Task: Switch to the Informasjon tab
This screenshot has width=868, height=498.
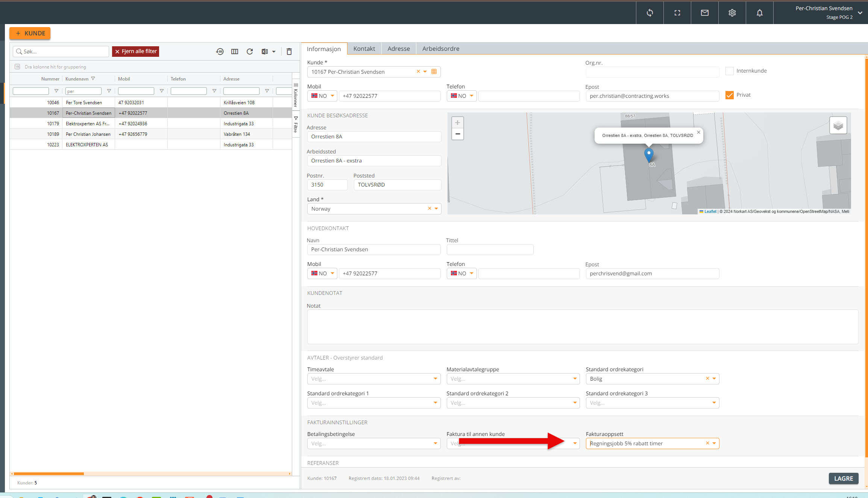Action: 324,49
